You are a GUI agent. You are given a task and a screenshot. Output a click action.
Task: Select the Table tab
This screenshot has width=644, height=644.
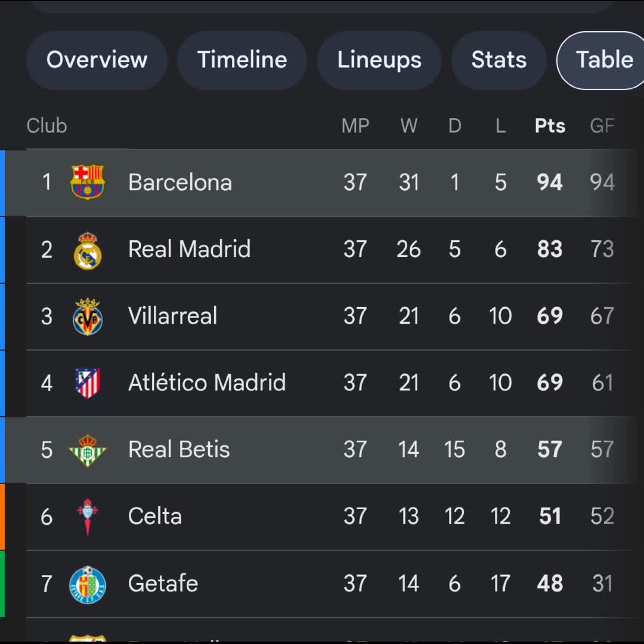click(600, 60)
